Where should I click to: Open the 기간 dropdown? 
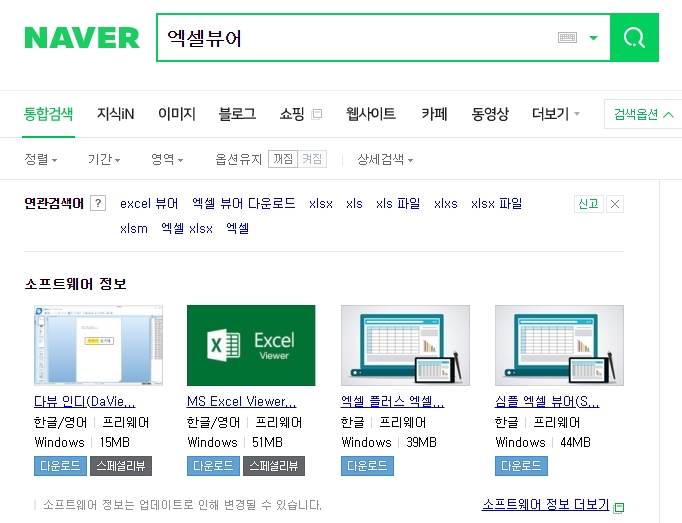point(104,159)
